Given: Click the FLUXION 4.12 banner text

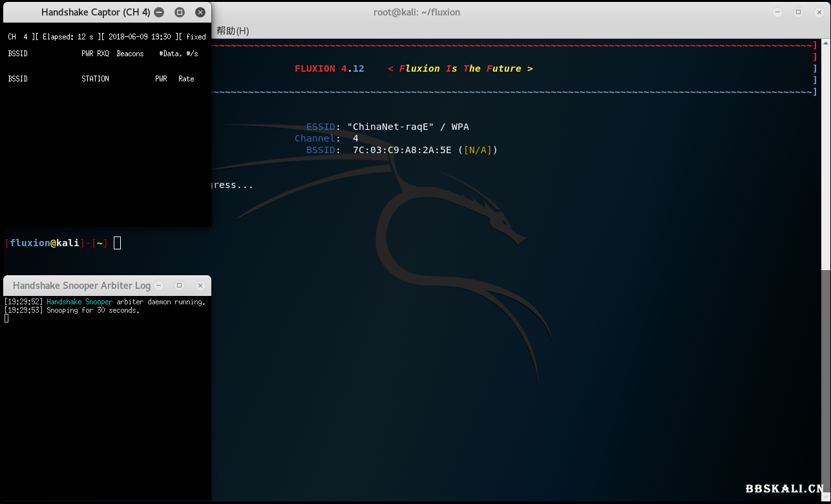Looking at the screenshot, I should point(329,68).
